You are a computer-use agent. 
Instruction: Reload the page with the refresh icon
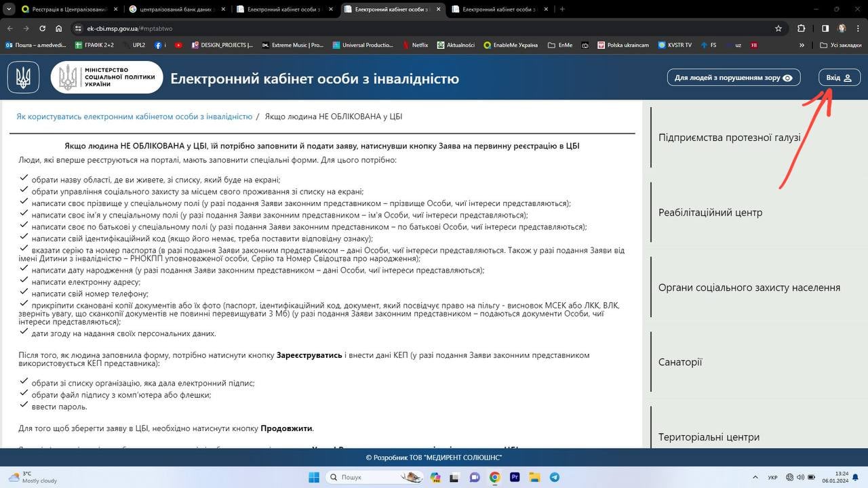[x=42, y=28]
